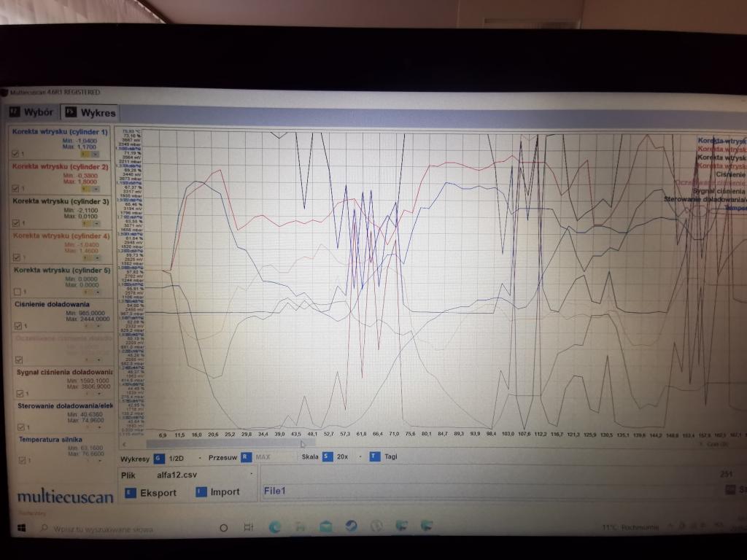Click the Cortana circle on taskbar
Screen dimensions: 747x560
coord(223,528)
